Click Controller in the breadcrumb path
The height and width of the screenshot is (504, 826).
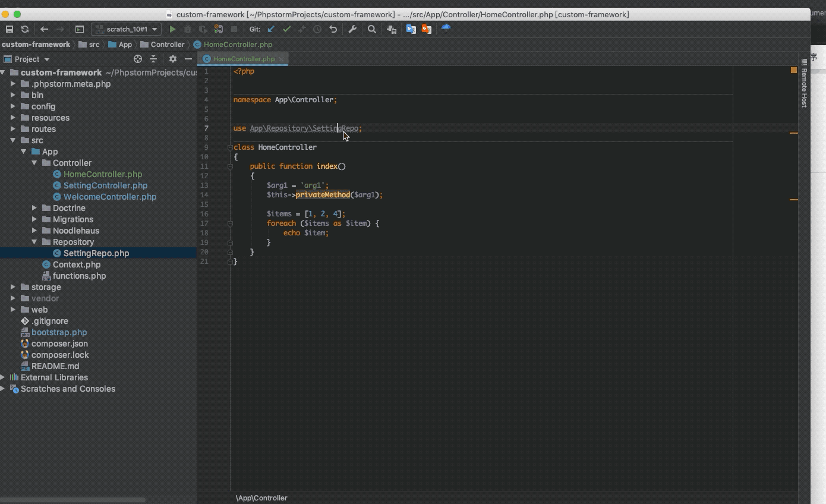167,45
